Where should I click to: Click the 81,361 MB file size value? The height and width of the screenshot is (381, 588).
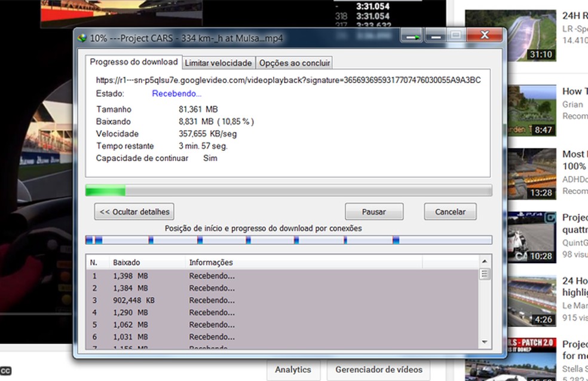pyautogui.click(x=198, y=109)
